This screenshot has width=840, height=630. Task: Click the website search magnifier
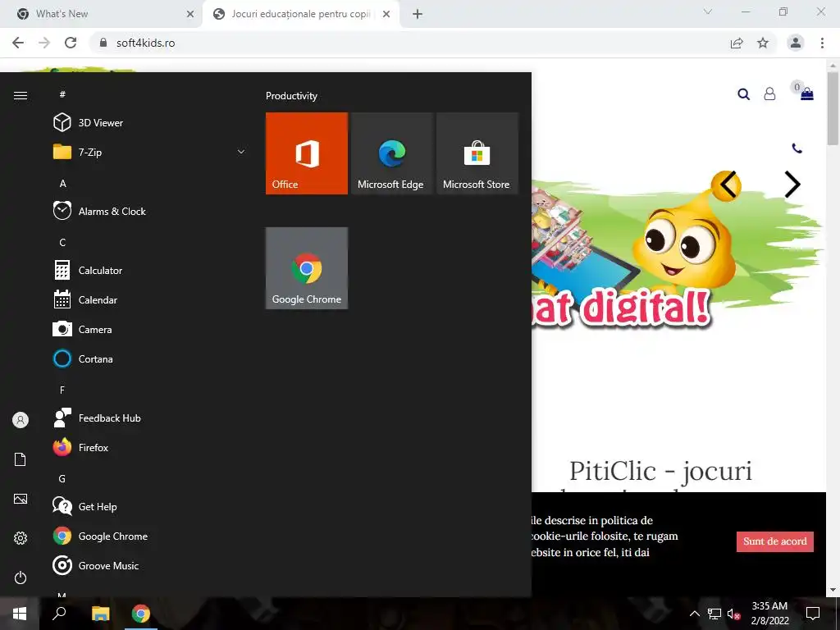point(743,94)
